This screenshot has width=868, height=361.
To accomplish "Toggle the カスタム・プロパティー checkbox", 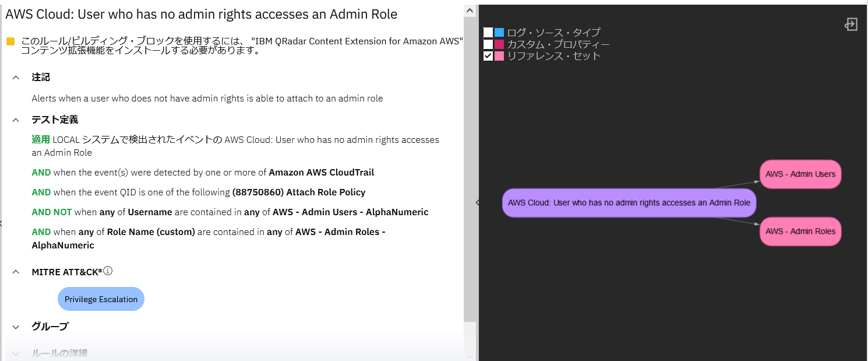I will point(488,44).
